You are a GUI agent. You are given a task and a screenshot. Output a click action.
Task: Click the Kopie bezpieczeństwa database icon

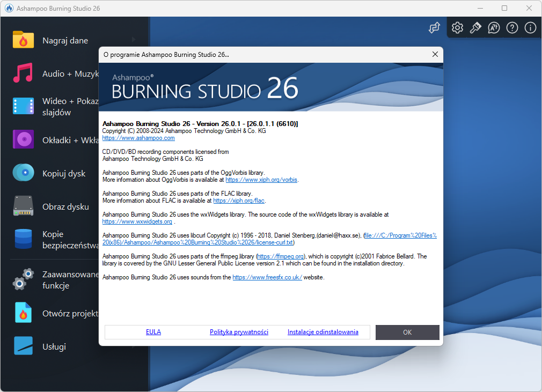tap(23, 239)
